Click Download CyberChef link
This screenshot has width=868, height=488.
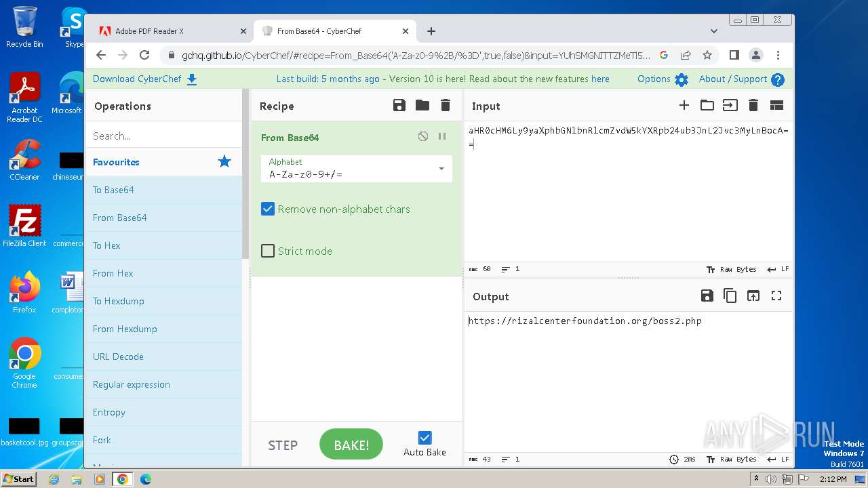point(144,79)
